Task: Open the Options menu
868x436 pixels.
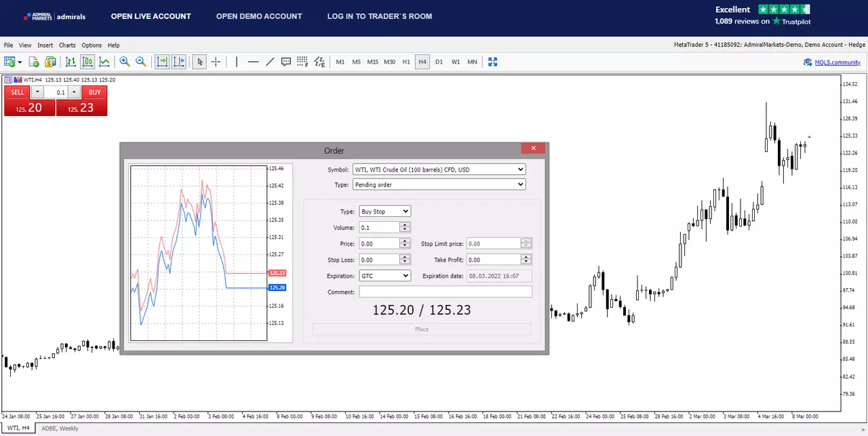Action: pyautogui.click(x=92, y=45)
